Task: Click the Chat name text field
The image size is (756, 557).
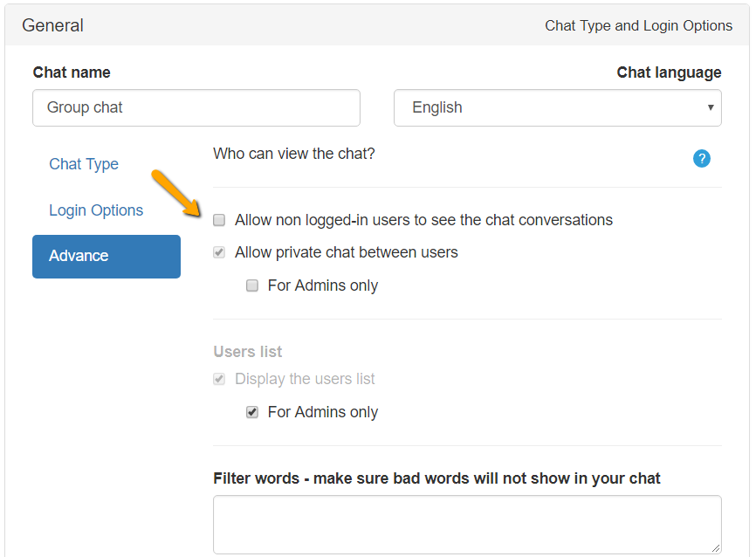Action: point(196,108)
